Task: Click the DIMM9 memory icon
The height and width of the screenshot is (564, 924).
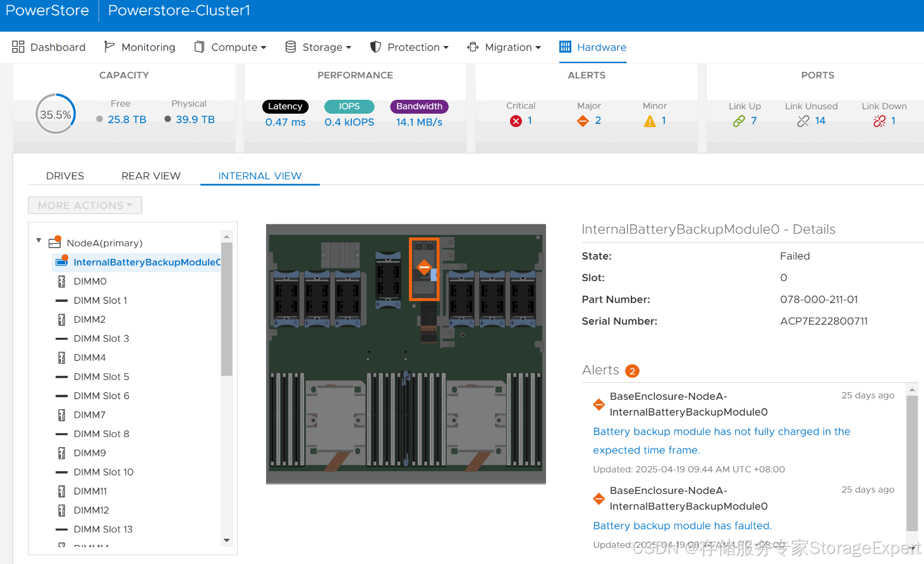Action: coord(61,453)
